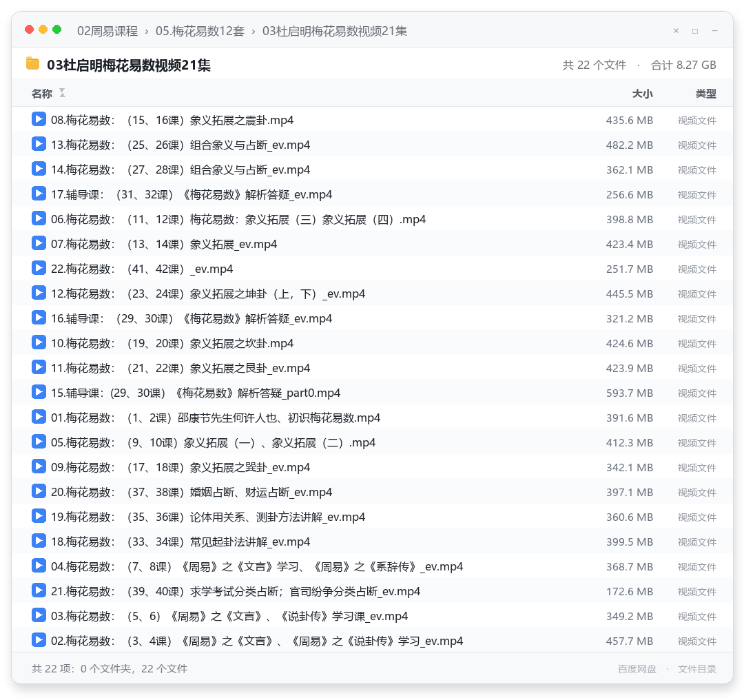This screenshot has width=744, height=700.
Task: Click 03杜启明梅花易数视频21集 breadcrumb
Action: point(335,31)
